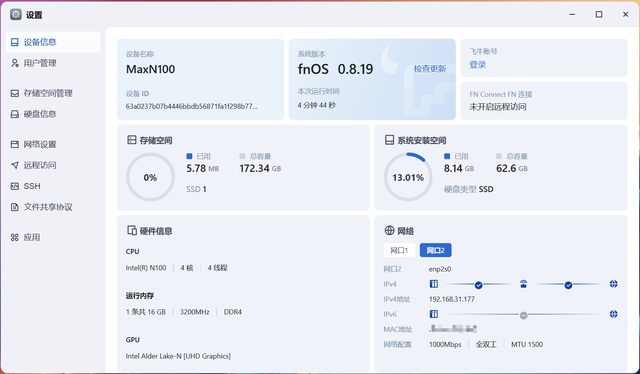Click the 网络 globe header icon

(x=389, y=230)
